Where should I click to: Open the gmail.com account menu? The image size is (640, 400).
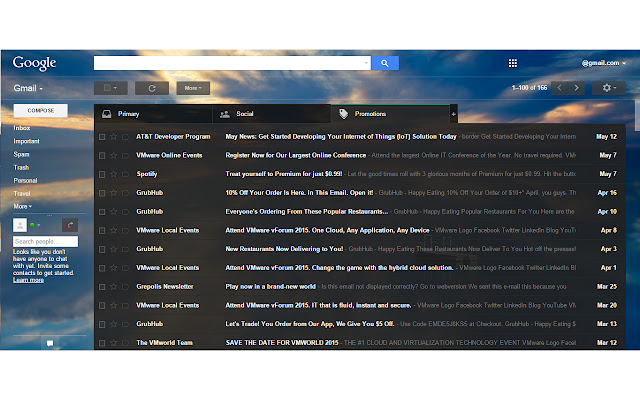(603, 63)
